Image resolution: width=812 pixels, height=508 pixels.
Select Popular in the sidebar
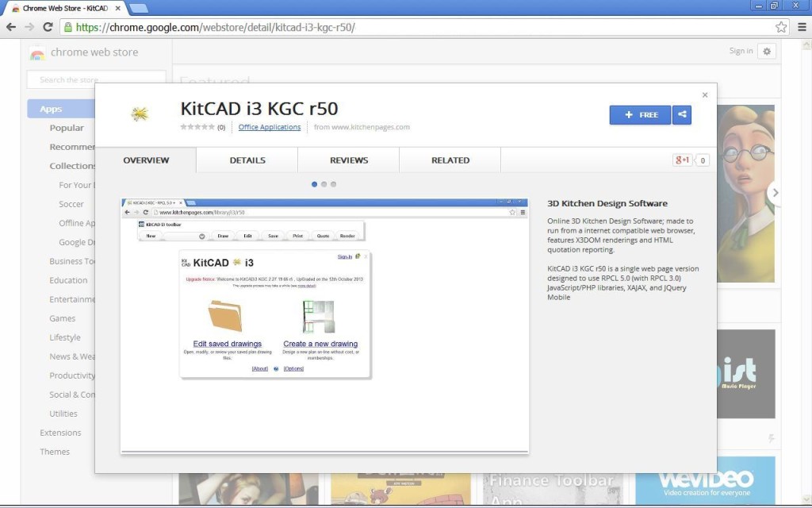pyautogui.click(x=67, y=128)
